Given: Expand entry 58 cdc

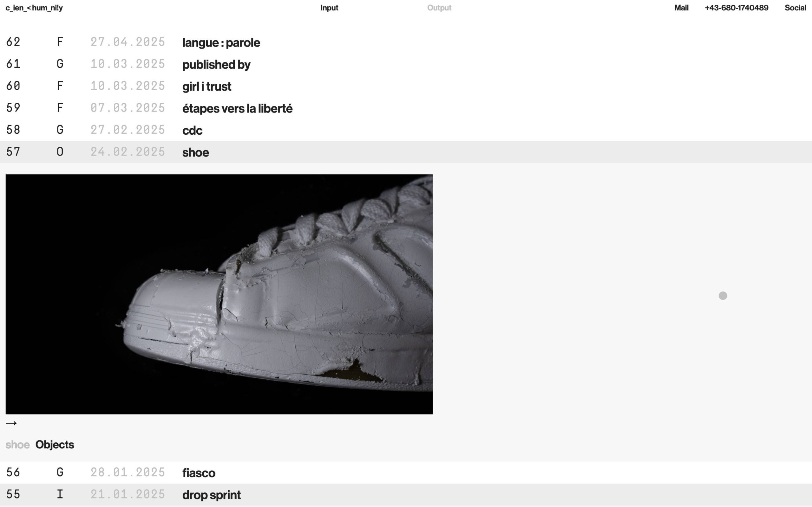Looking at the screenshot, I should tap(192, 131).
